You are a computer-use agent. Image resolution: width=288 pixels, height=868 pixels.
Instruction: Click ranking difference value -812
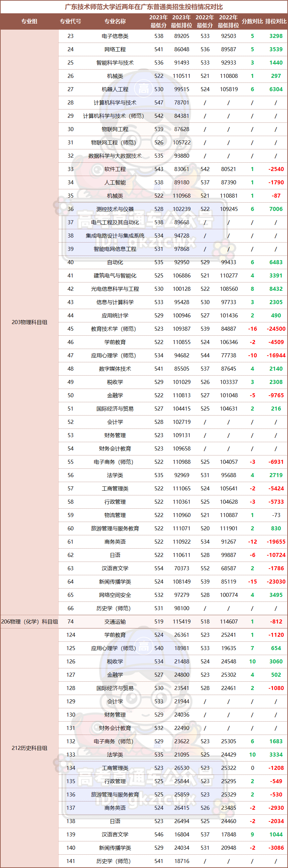pos(276,621)
